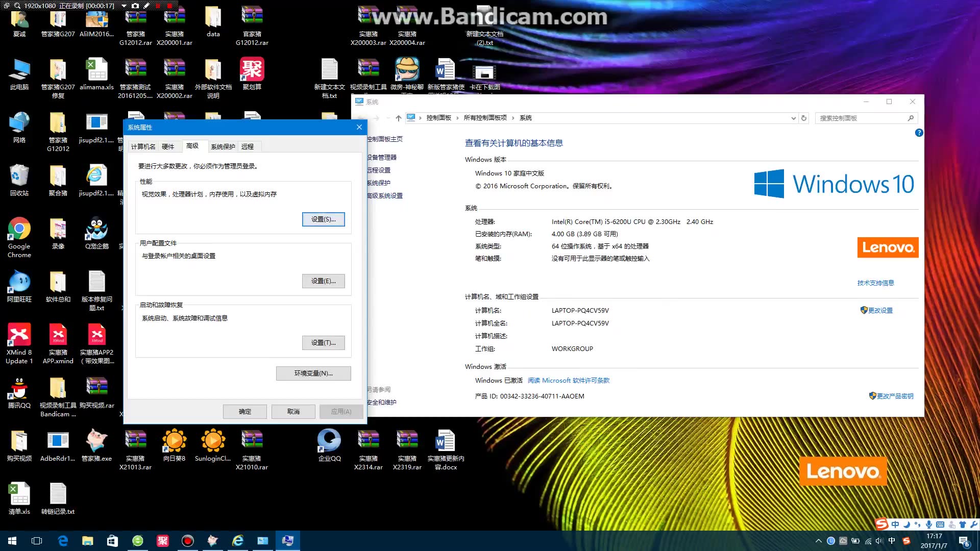
Task: Expand the address bar history dropdown
Action: point(793,118)
